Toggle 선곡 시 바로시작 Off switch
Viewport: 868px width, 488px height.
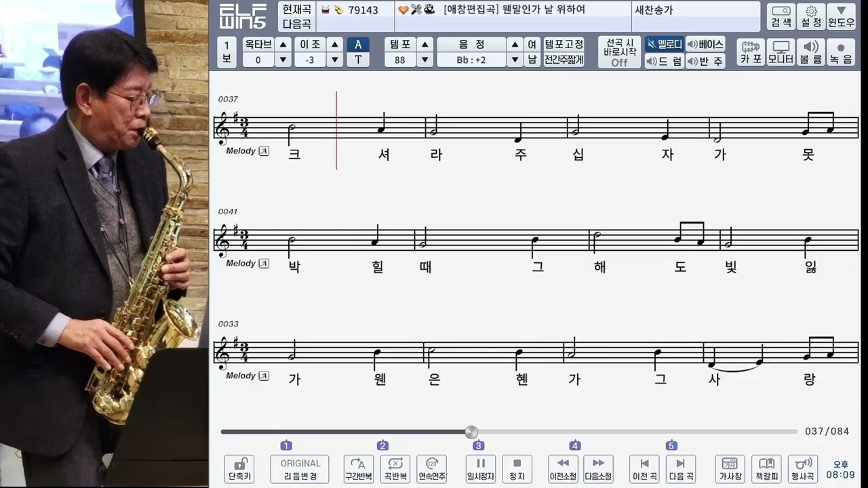pyautogui.click(x=619, y=52)
